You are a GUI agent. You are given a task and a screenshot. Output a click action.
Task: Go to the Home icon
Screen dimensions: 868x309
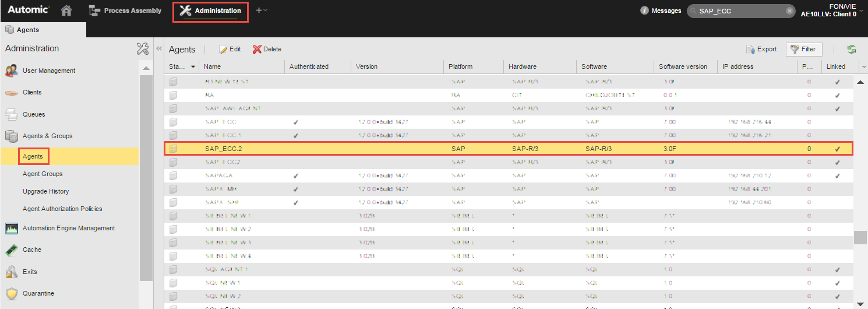click(x=67, y=10)
